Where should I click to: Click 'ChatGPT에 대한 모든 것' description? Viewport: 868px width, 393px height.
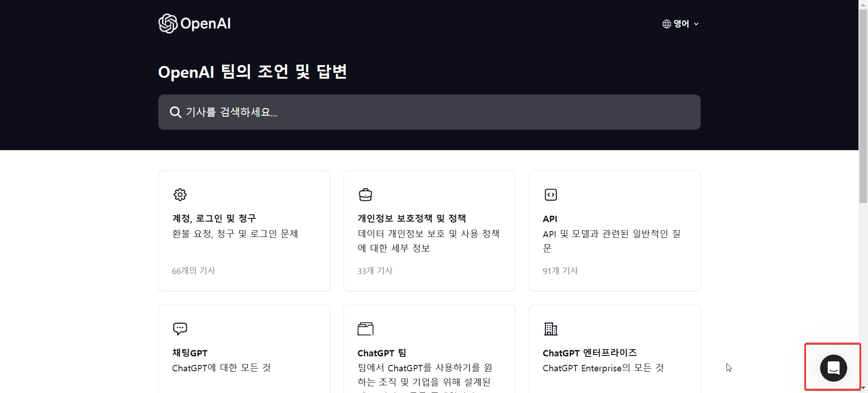222,368
